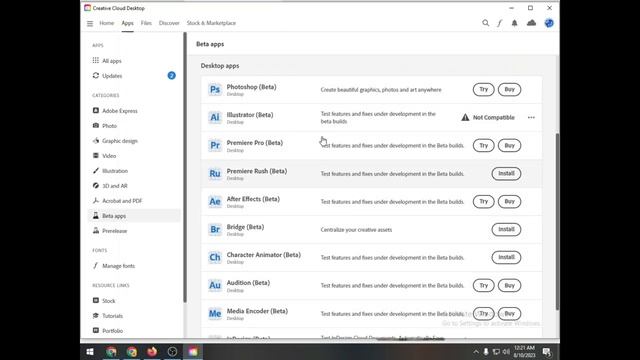Open the fonts f icon in header
Screen dimensions: 640x360
(x=500, y=23)
